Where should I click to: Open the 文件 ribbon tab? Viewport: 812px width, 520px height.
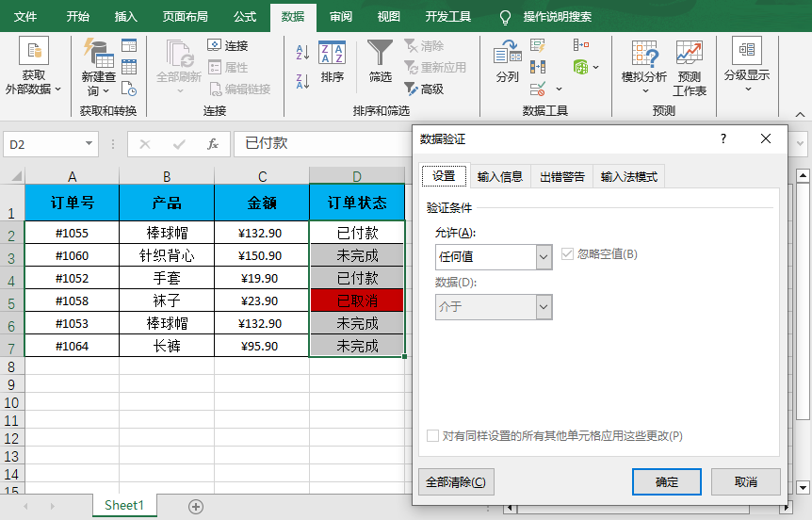(x=24, y=17)
